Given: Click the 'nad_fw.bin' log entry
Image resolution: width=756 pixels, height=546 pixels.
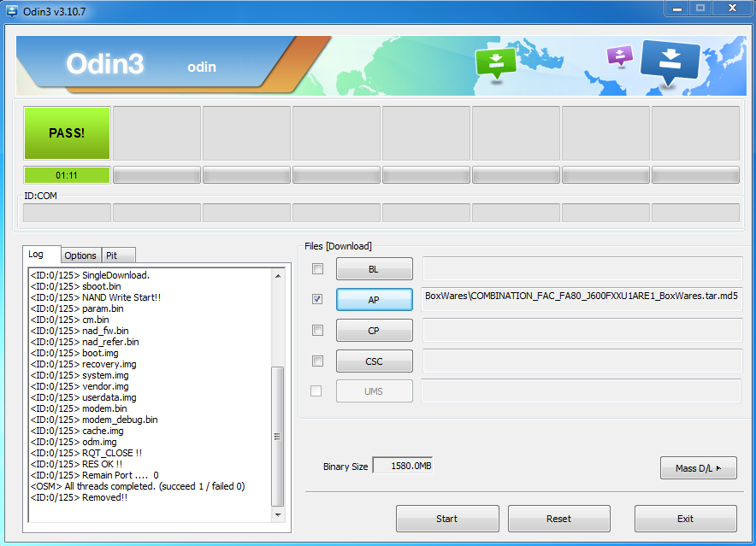Looking at the screenshot, I should point(80,331).
